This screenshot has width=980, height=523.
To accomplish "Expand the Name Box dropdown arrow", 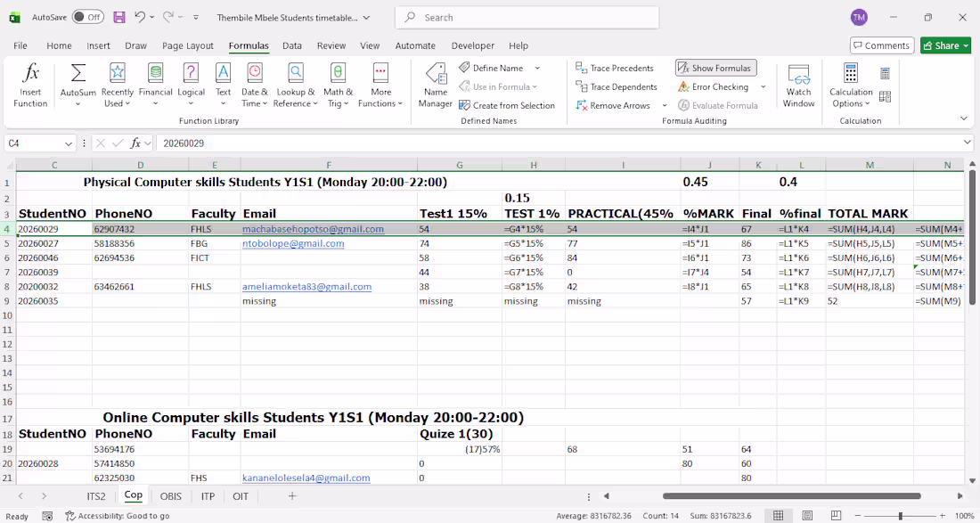I will tap(69, 143).
